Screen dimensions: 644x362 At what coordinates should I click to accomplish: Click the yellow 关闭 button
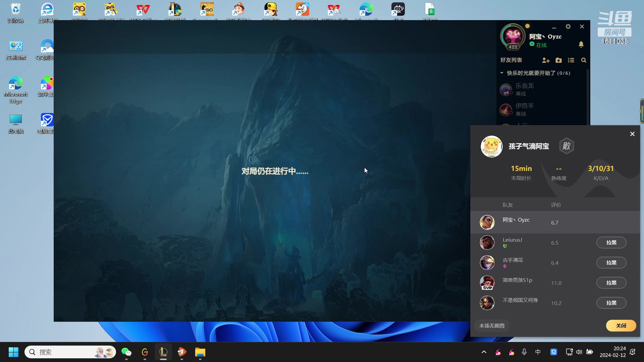[x=621, y=326]
